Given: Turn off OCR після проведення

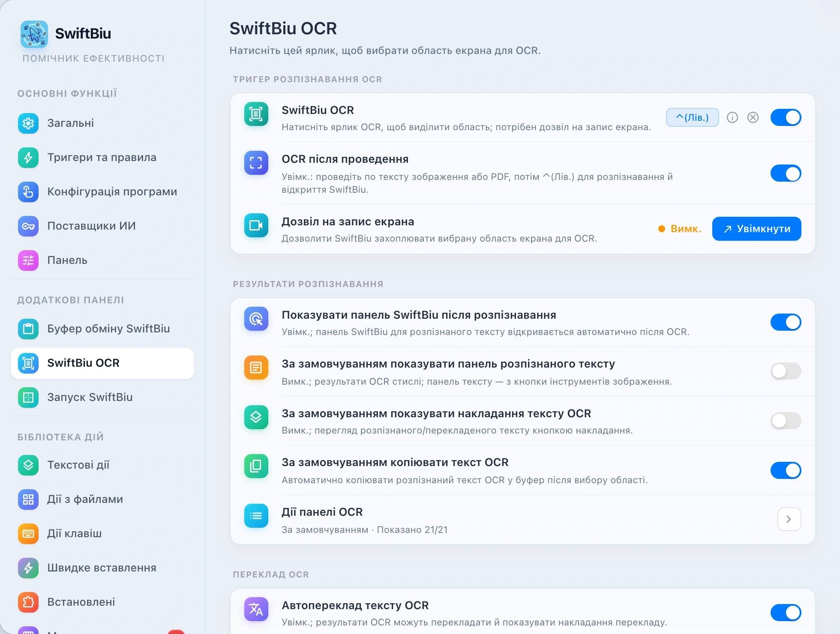Looking at the screenshot, I should 786,173.
